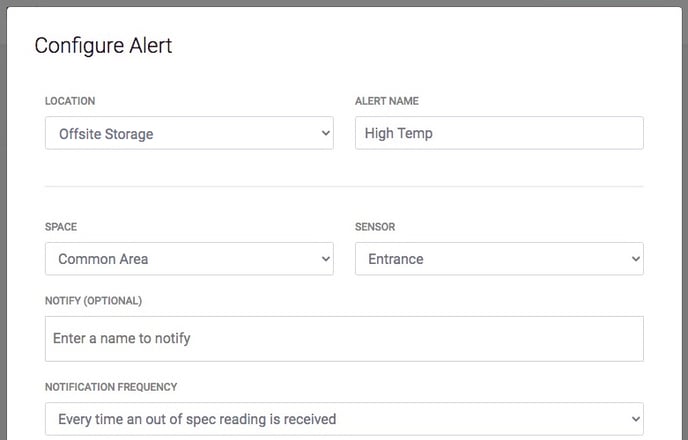Screen dimensions: 688x440
Task: Click the chevron arrow in Sensor select
Action: pyautogui.click(x=636, y=259)
